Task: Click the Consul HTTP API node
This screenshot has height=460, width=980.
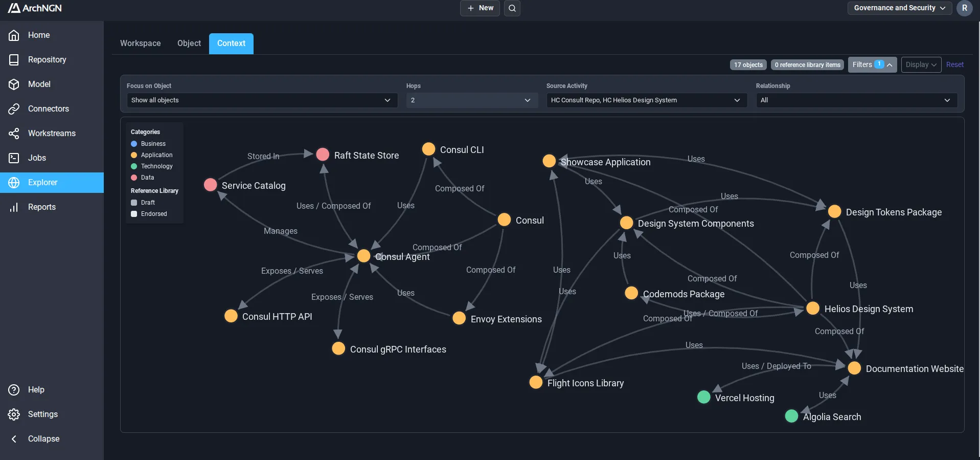Action: 231,316
